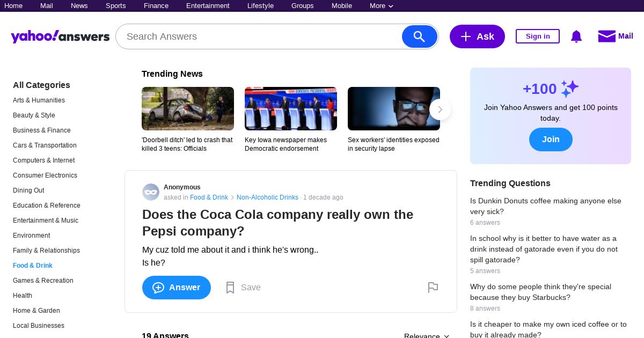This screenshot has width=644, height=338.
Task: Open Mobile in top navigation
Action: tap(342, 6)
